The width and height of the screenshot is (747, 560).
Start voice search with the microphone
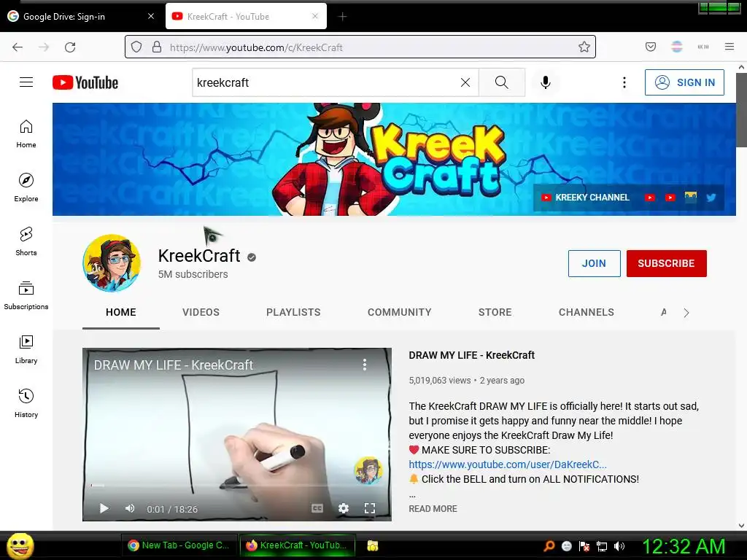tap(546, 82)
